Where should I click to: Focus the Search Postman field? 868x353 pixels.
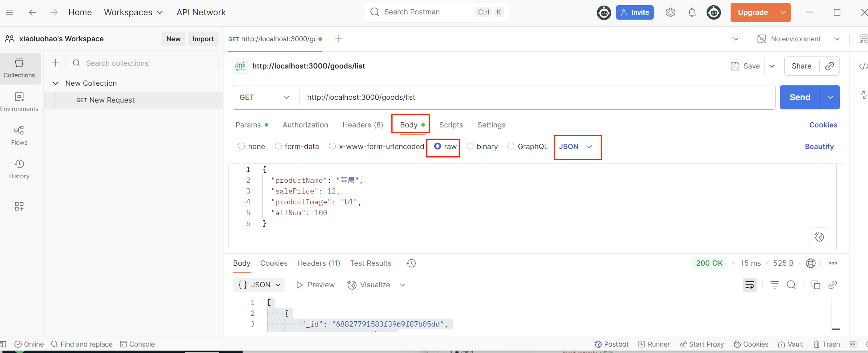[x=437, y=12]
